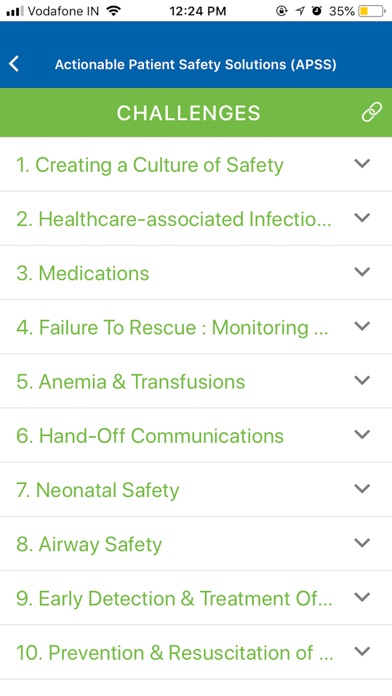This screenshot has width=392, height=696.
Task: Select Early Detection & Treatment Of item
Action: coord(196,597)
